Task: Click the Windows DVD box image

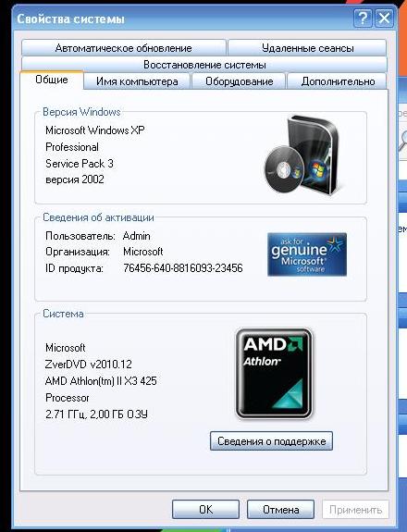Action: click(302, 155)
